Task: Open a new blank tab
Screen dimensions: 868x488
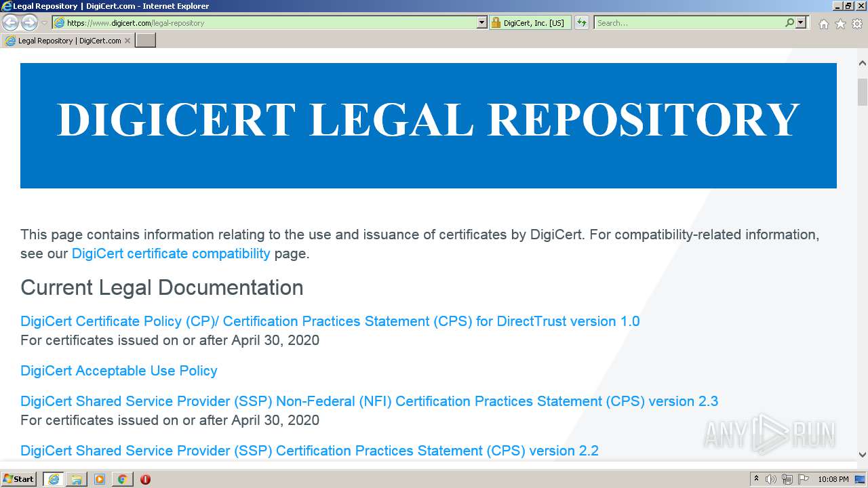Action: (x=146, y=41)
